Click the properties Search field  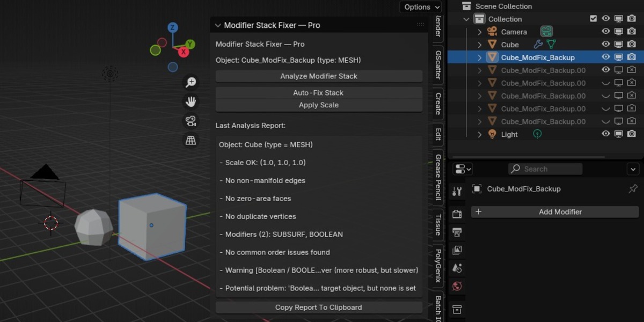(x=545, y=169)
